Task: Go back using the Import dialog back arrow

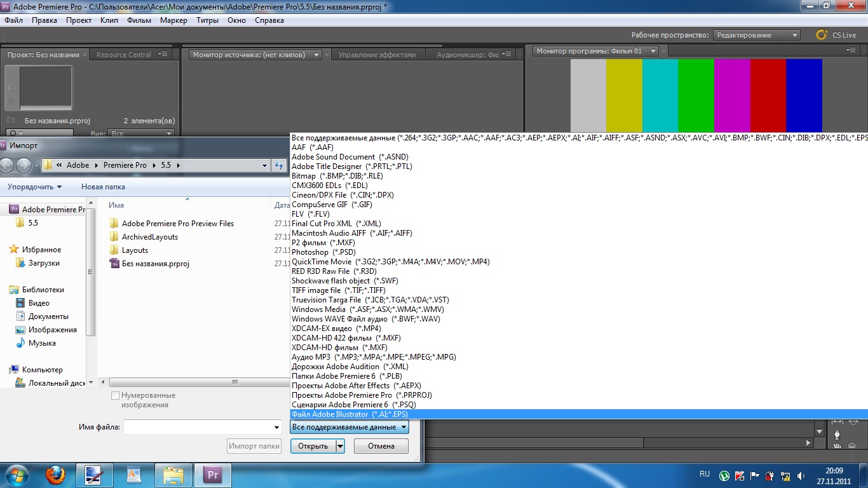Action: pyautogui.click(x=7, y=165)
